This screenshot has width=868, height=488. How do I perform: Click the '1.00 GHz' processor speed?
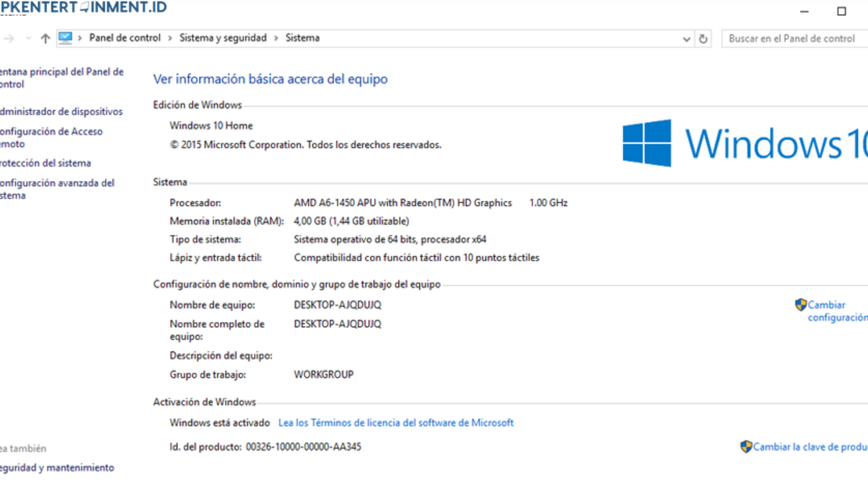tap(548, 203)
